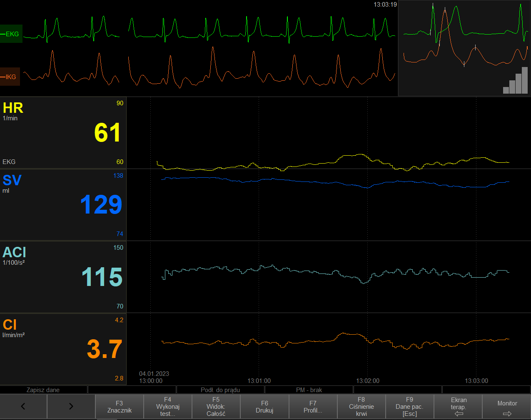The width and height of the screenshot is (531, 420).
Task: Switch to Monitor screen via arrow key
Action: (507, 407)
